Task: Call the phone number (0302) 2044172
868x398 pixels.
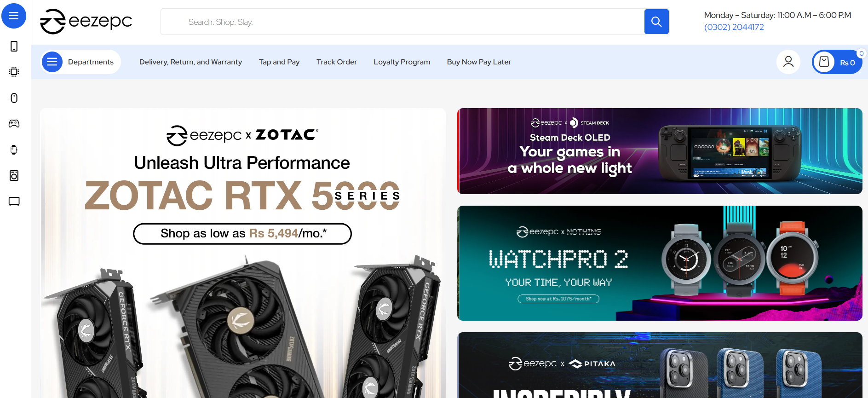Action: [734, 27]
